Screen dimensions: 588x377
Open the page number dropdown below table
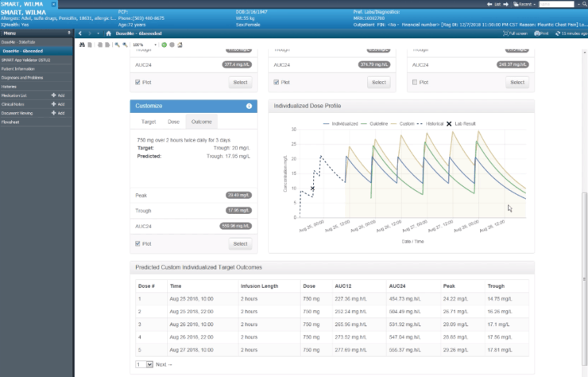(x=145, y=364)
